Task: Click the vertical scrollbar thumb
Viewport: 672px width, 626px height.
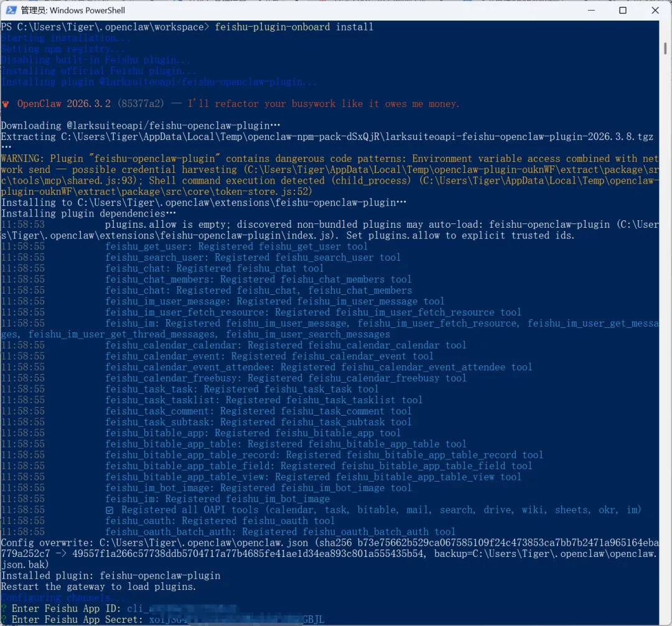Action: [x=665, y=48]
